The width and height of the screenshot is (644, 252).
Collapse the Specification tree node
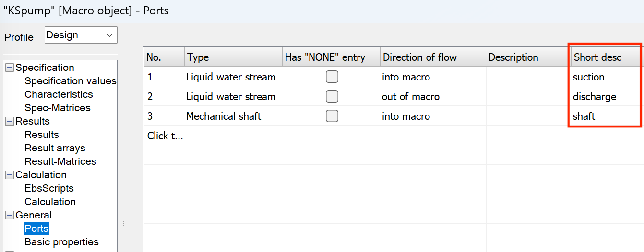(x=10, y=68)
